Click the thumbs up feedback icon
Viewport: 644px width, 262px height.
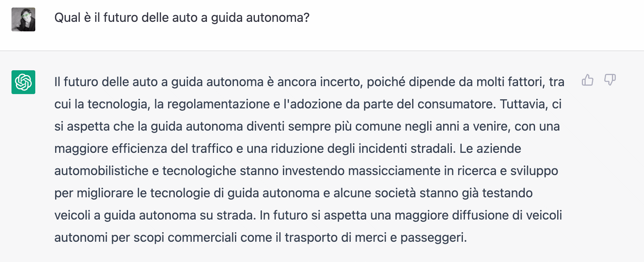587,80
